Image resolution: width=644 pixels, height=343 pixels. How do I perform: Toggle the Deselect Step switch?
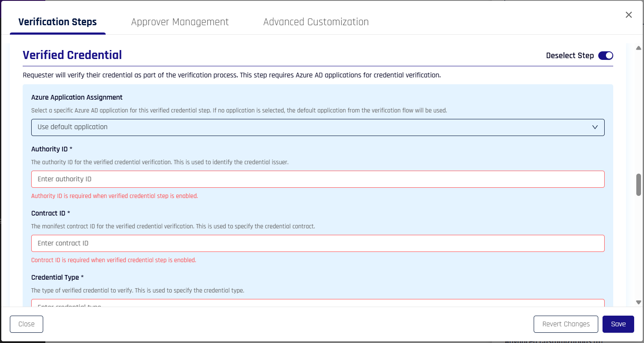(x=606, y=56)
